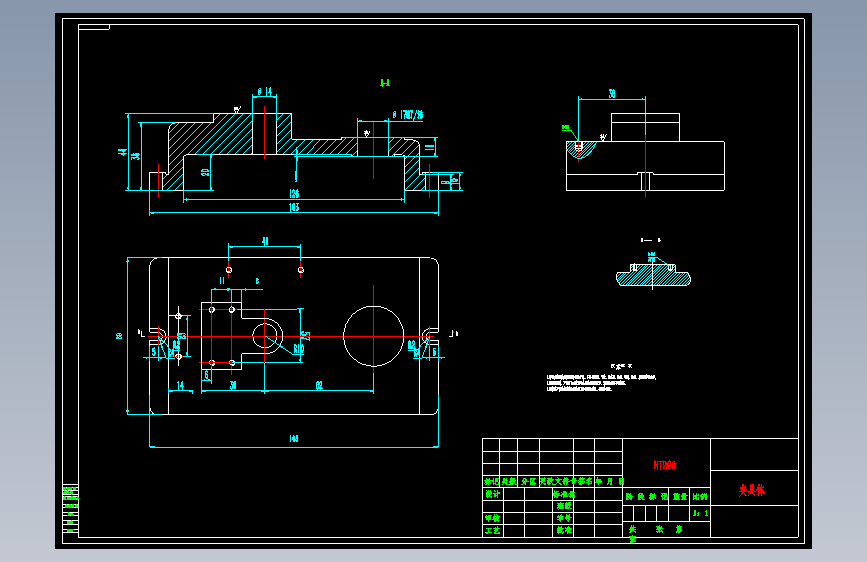Click the 41 dimension above plan view
The height and width of the screenshot is (562, 867).
click(x=265, y=241)
